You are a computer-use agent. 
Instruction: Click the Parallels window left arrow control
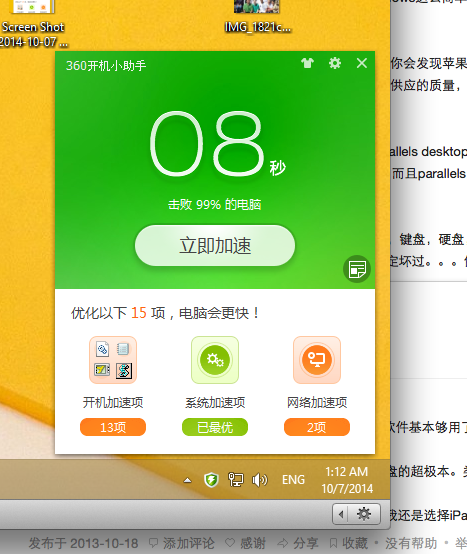tap(341, 514)
